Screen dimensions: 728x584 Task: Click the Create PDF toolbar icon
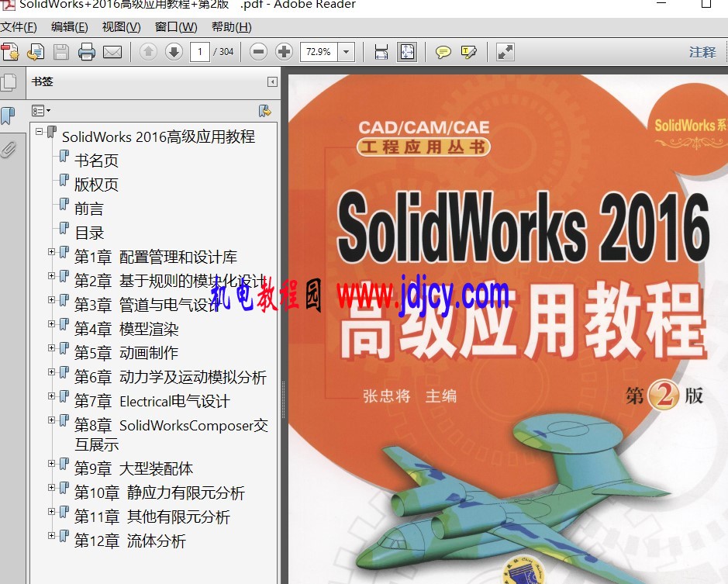[x=10, y=51]
